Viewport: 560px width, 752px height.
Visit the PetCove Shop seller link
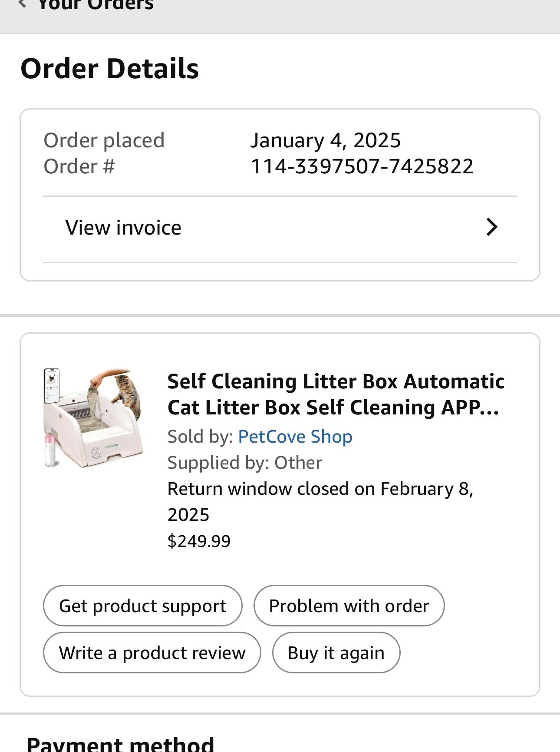pos(295,437)
